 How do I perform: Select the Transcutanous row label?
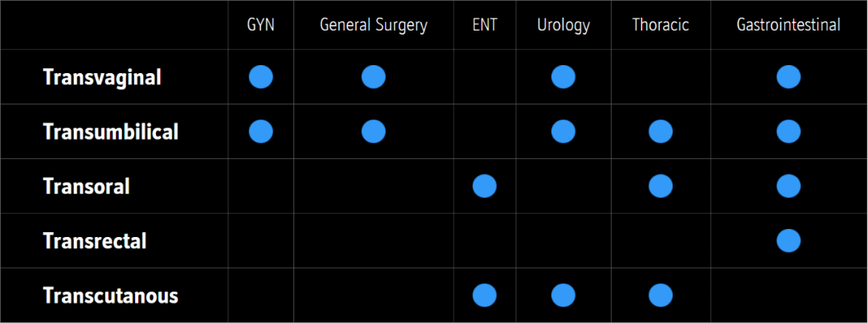(111, 296)
